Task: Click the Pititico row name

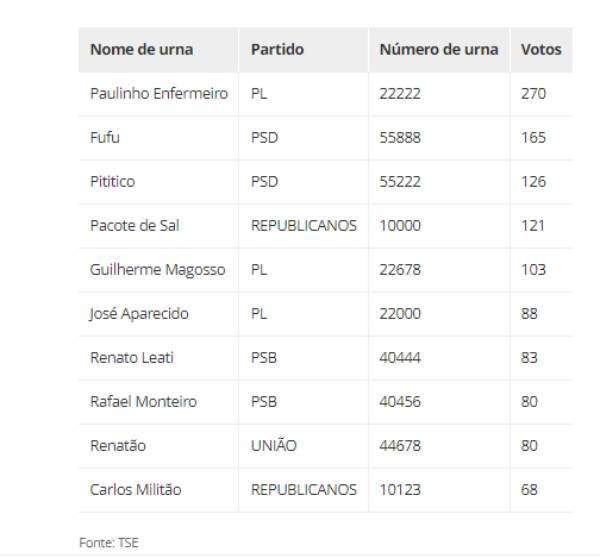Action: pos(112,182)
